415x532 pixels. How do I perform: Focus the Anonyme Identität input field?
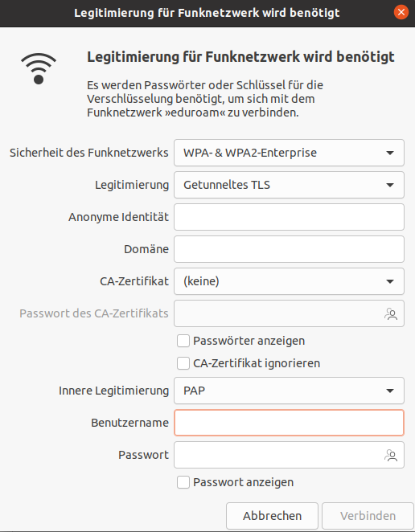289,217
